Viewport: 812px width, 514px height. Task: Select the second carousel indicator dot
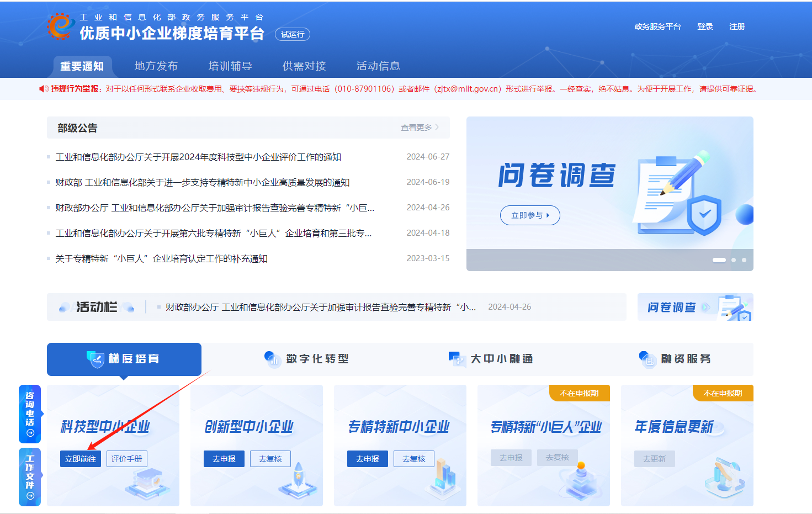pyautogui.click(x=733, y=259)
